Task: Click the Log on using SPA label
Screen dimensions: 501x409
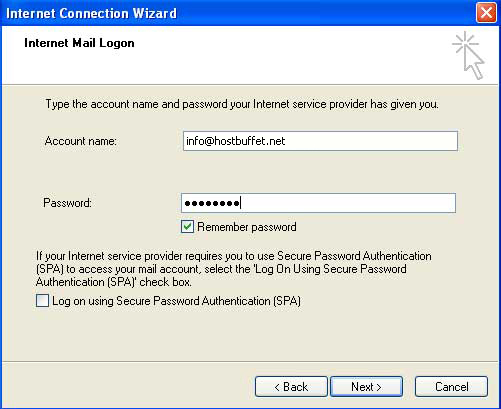Action: tap(176, 301)
